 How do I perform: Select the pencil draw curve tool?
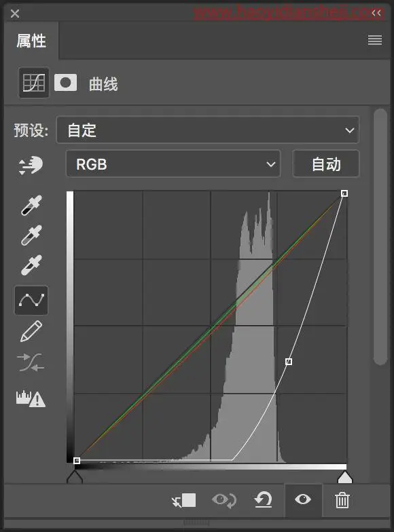coord(31,331)
